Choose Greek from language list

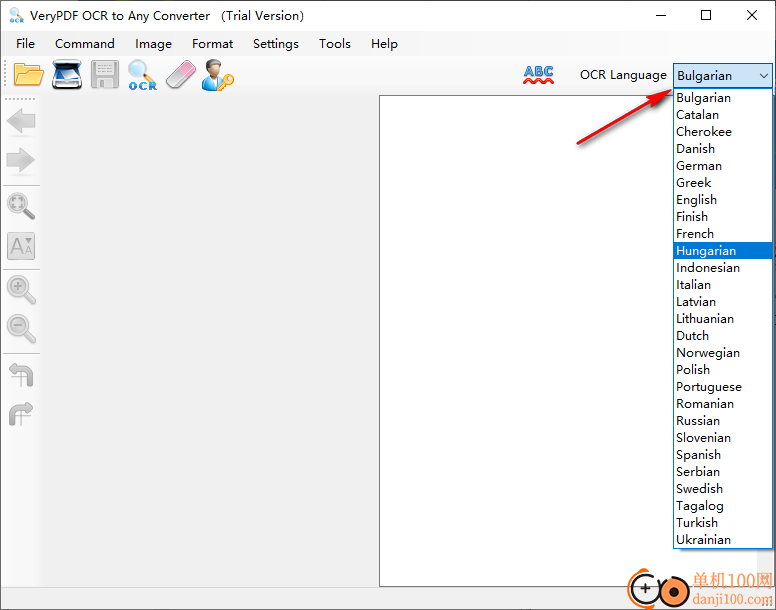coord(723,183)
